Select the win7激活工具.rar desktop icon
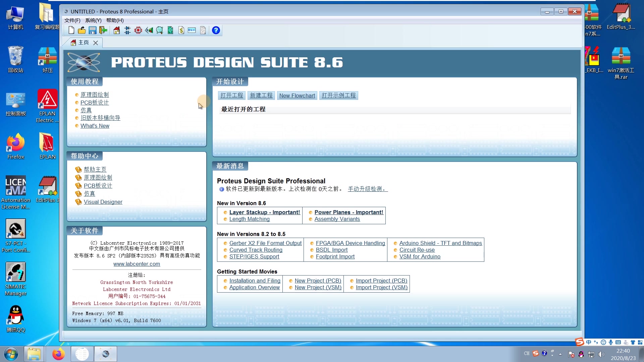644x362 pixels. tap(621, 63)
